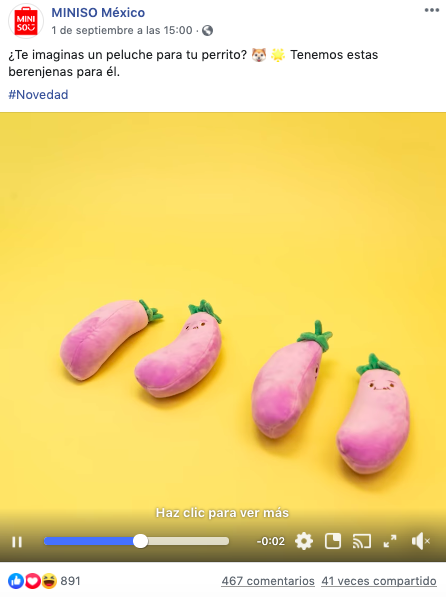Click the public audience globe icon

(x=207, y=30)
